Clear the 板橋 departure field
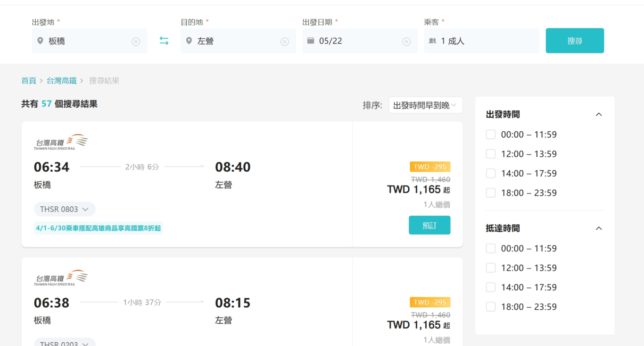Screen dimensions: 644x346 click(x=136, y=42)
